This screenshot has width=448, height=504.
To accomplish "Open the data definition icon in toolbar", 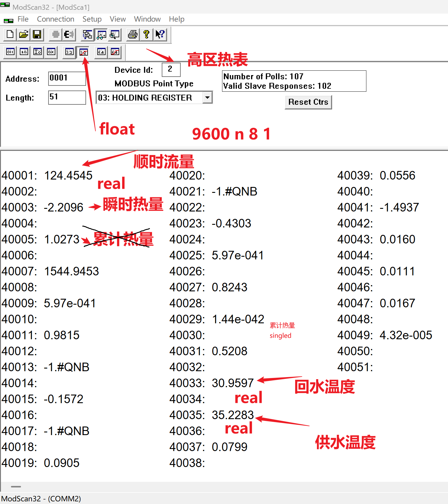I will pyautogui.click(x=88, y=35).
